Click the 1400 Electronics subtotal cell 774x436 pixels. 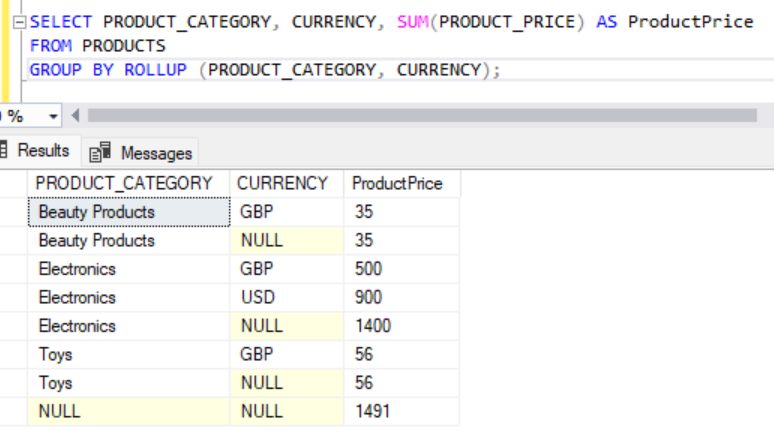pyautogui.click(x=372, y=326)
